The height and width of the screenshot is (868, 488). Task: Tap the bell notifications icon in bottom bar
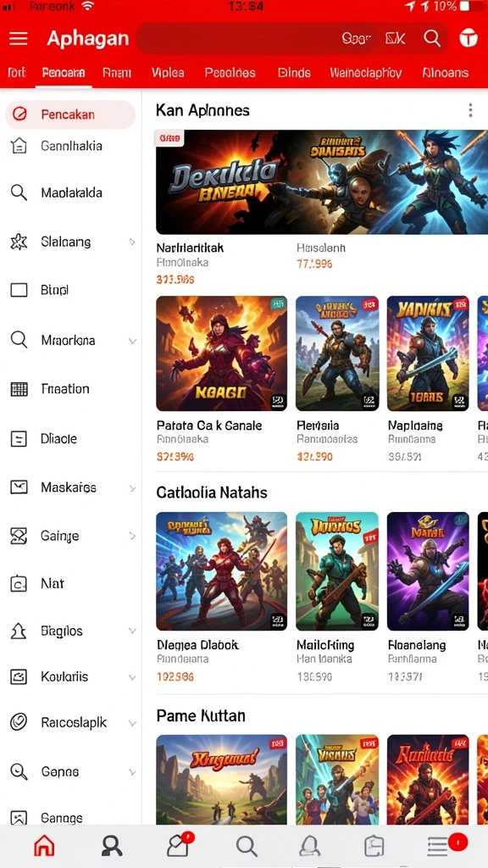[310, 846]
